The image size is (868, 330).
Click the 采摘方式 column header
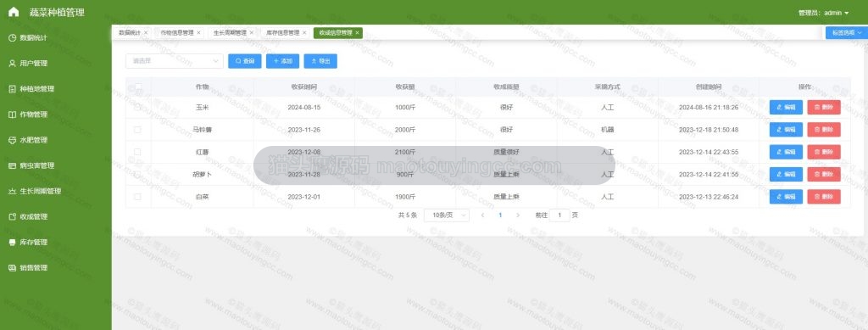click(607, 87)
